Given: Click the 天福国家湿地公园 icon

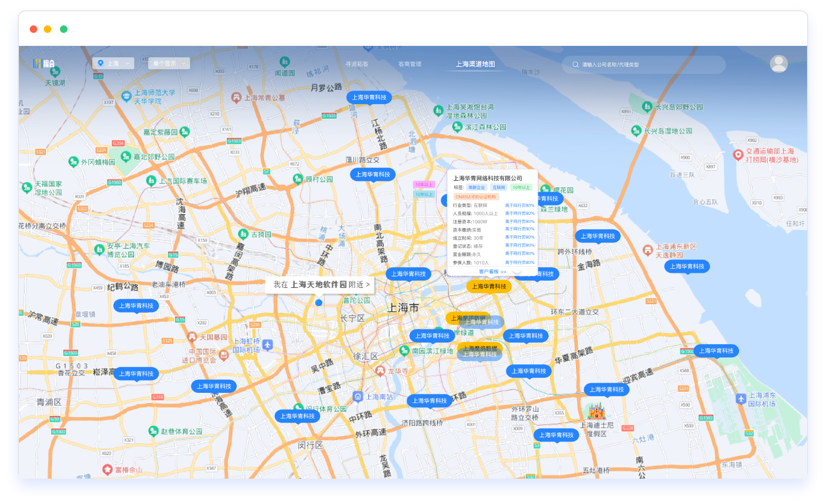Looking at the screenshot, I should point(26,188).
